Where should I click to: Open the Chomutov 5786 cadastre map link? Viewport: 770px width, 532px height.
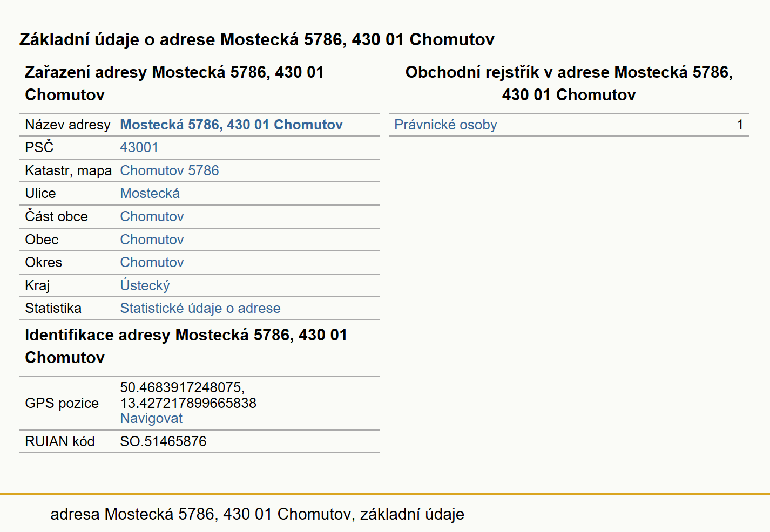(169, 170)
